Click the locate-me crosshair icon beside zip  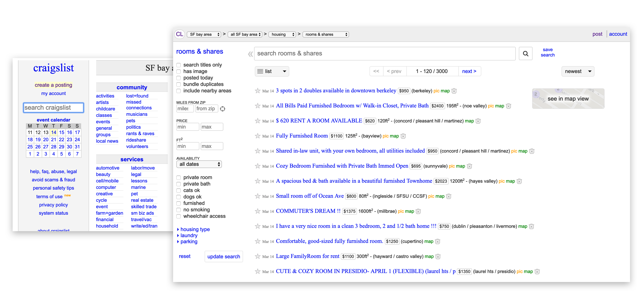pos(223,109)
